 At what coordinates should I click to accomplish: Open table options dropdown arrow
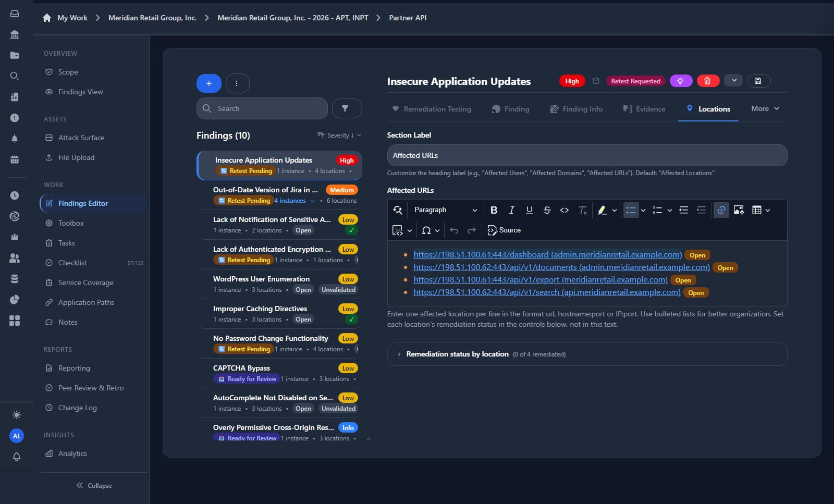(768, 211)
